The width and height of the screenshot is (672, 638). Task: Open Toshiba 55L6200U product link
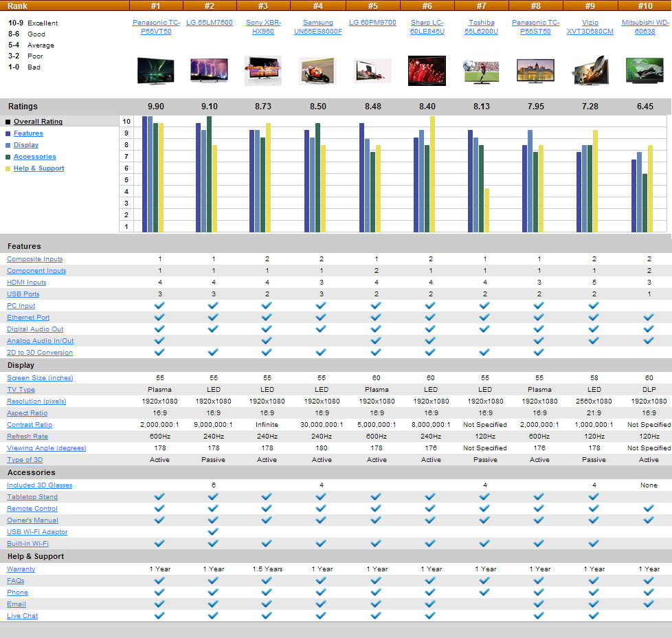481,27
